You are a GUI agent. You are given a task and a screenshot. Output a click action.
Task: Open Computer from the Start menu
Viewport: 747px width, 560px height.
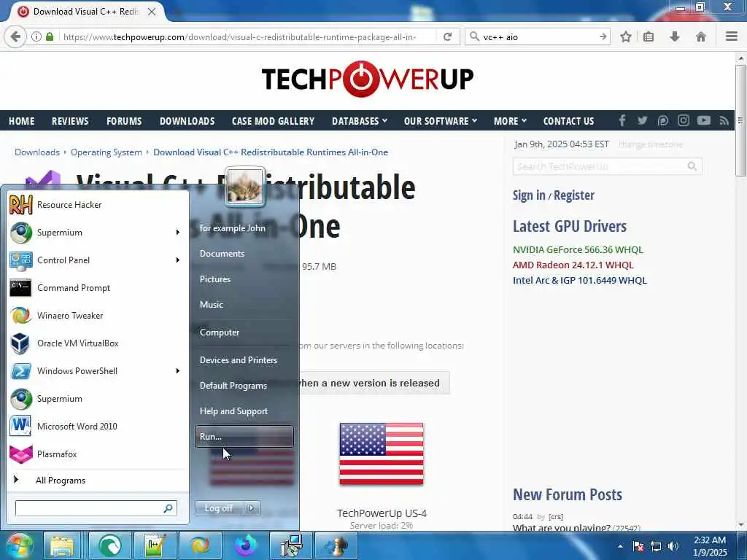(244, 332)
